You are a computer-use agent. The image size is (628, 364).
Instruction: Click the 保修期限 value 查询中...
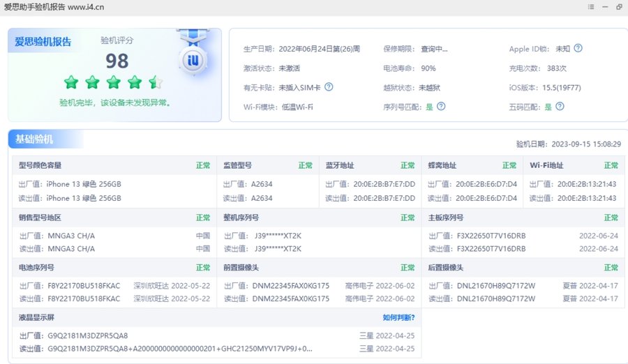coord(434,49)
